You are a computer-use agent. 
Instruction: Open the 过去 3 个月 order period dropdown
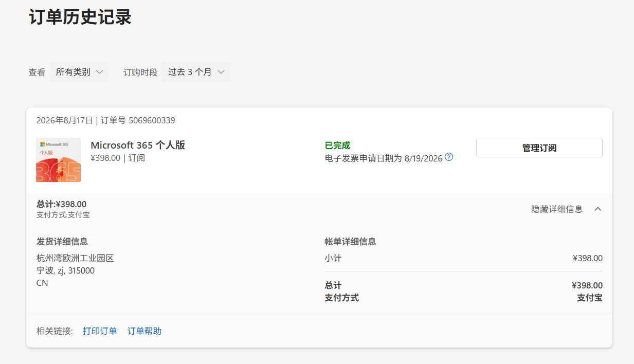click(196, 72)
